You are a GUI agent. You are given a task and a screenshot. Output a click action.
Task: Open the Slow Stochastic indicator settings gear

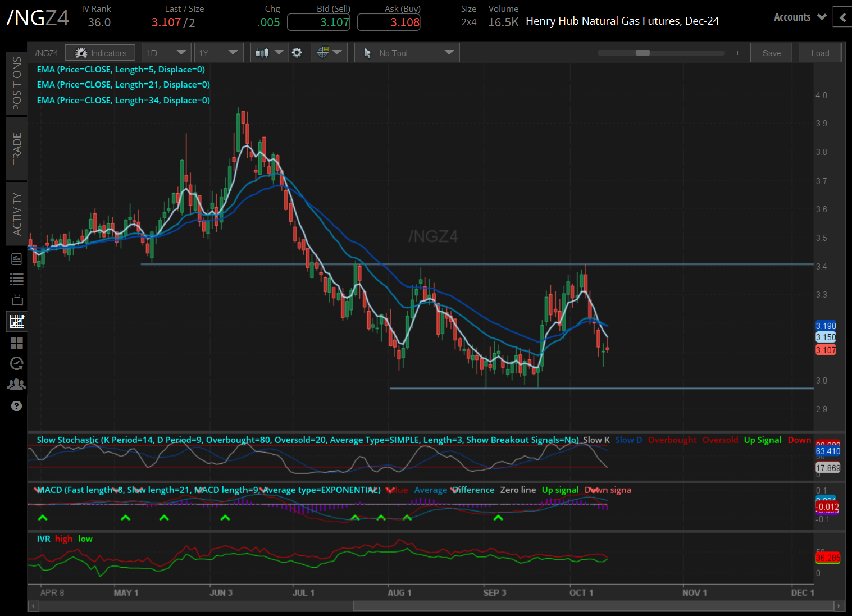pos(297,52)
